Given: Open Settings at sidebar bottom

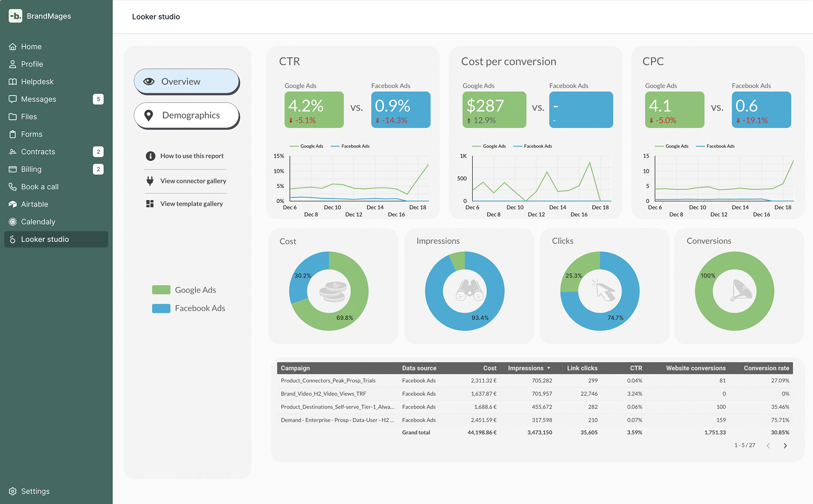Looking at the screenshot, I should click(x=56, y=491).
